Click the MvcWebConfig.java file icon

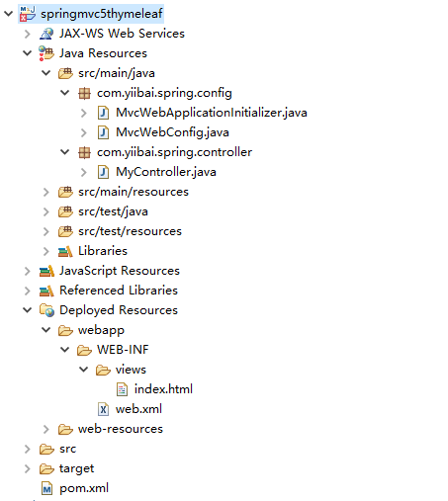click(x=103, y=132)
